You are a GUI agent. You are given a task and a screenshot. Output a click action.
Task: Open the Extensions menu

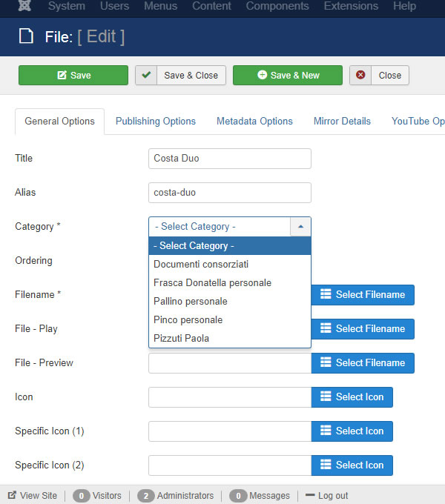(352, 7)
